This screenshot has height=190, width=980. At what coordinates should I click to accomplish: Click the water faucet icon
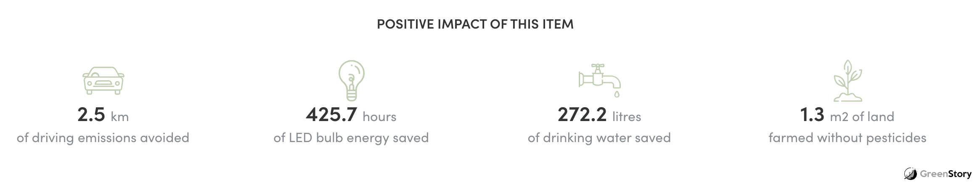[x=599, y=80]
